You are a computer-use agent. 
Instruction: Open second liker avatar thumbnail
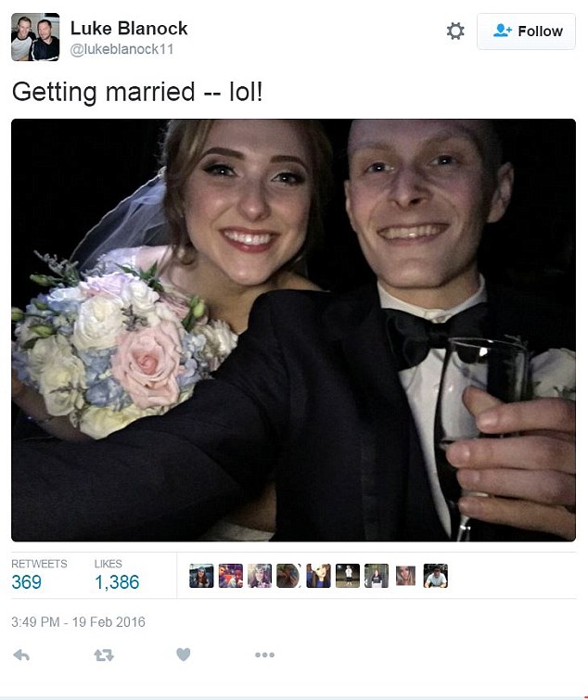[x=230, y=576]
